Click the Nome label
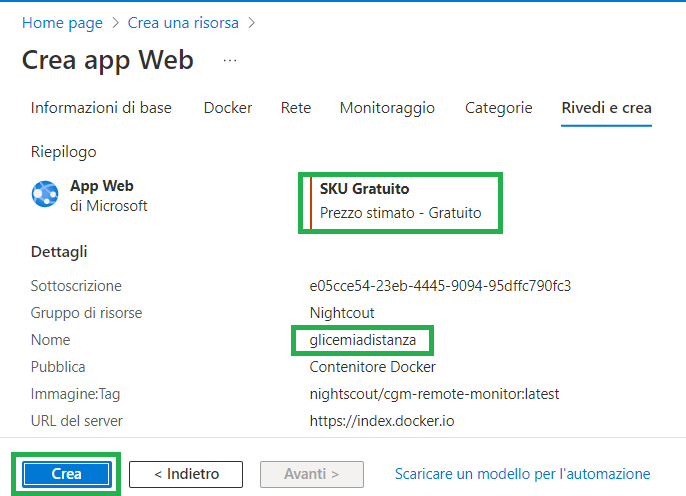 pyautogui.click(x=50, y=340)
